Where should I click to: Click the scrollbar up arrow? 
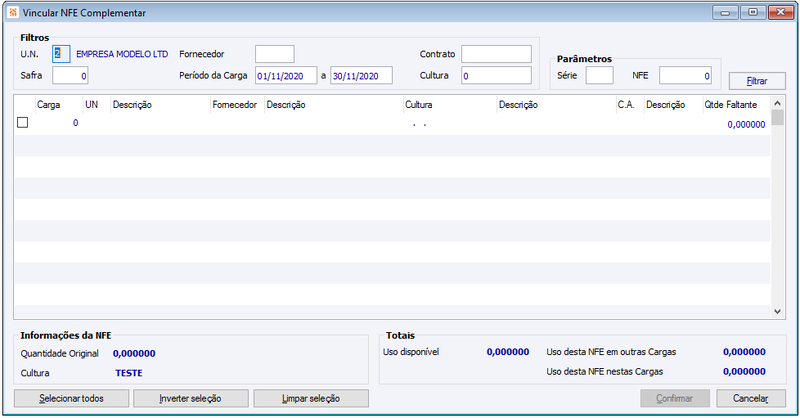coord(777,103)
